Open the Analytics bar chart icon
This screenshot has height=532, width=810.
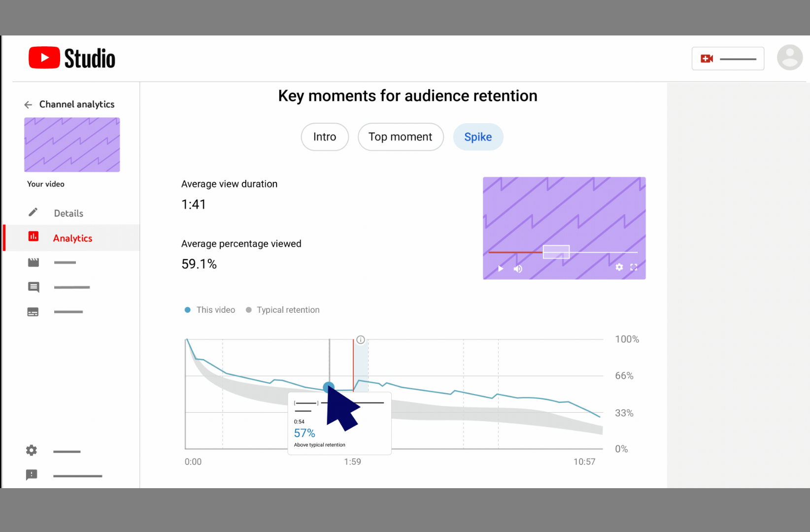click(34, 237)
